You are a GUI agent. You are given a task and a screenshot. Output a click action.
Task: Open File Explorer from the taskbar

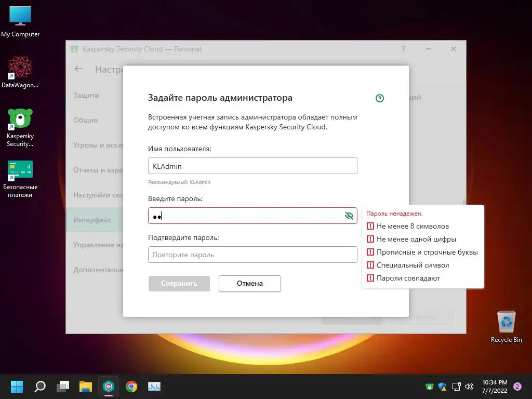click(x=86, y=386)
